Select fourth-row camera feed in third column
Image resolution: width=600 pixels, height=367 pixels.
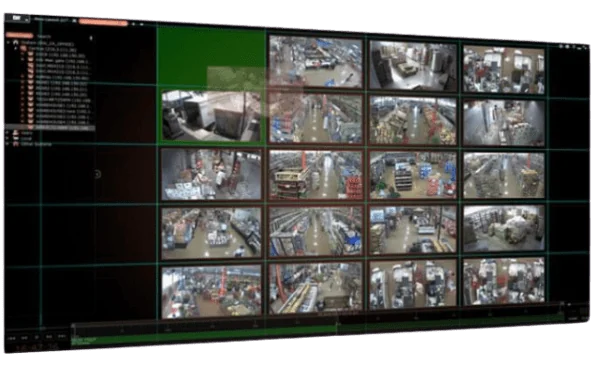pos(413,230)
